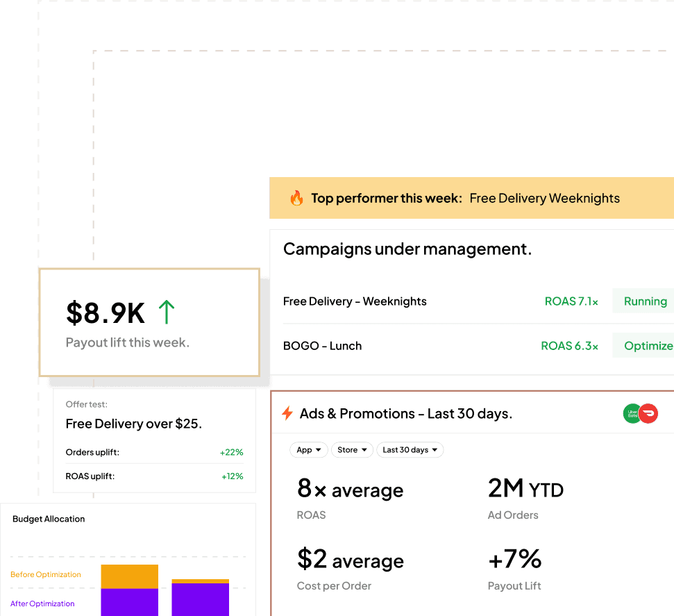Click the red DoorDash logo
Viewport: 674px width, 616px height.
[x=648, y=414]
